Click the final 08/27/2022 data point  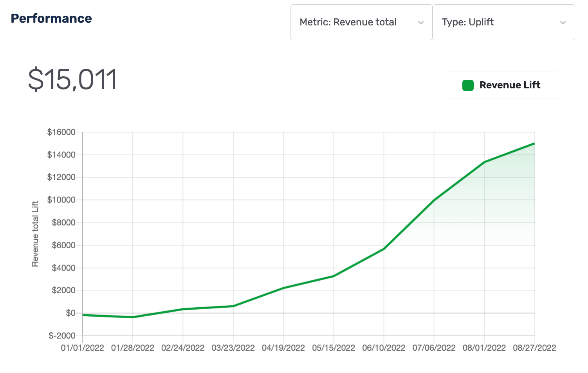(x=534, y=143)
